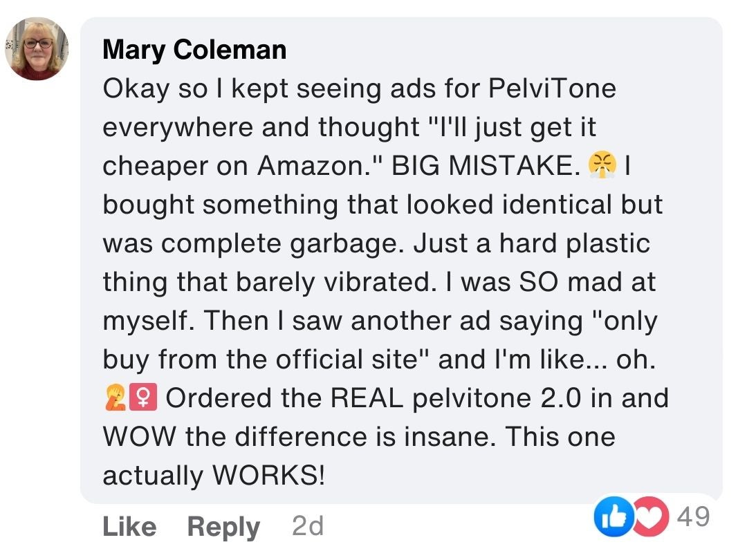Click the facepalm emoji in the comment
The image size is (747, 560).
(113, 398)
